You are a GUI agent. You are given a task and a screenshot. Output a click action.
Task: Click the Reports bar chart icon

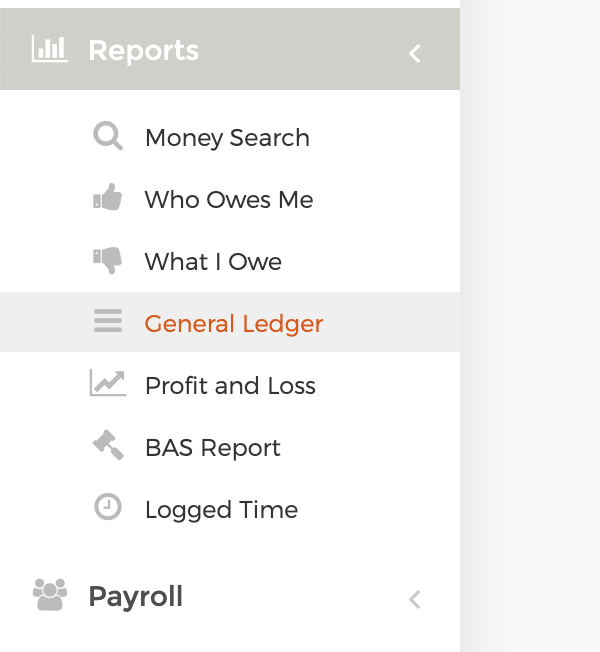(50, 49)
